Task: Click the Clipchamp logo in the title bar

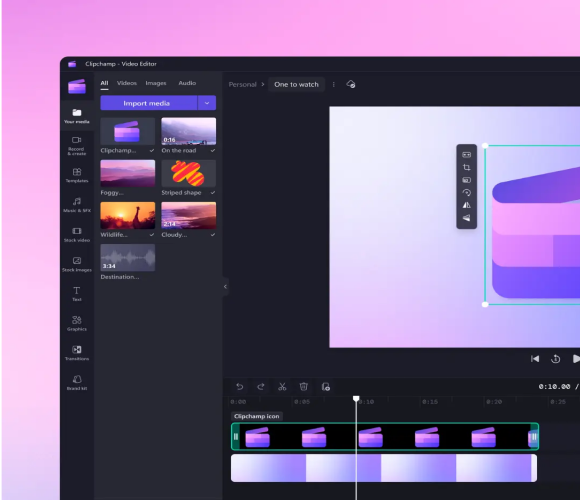Action: point(72,64)
